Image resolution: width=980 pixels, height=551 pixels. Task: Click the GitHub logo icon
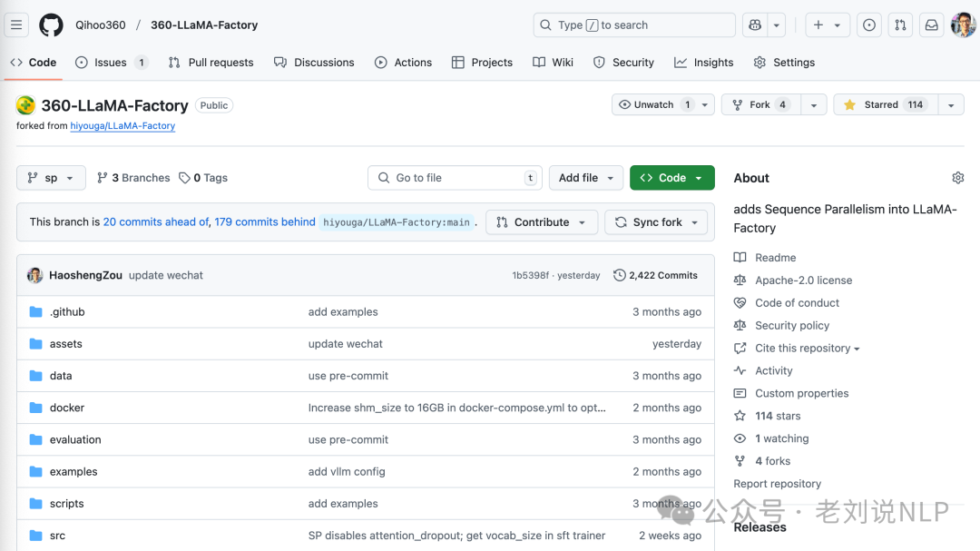pos(52,25)
